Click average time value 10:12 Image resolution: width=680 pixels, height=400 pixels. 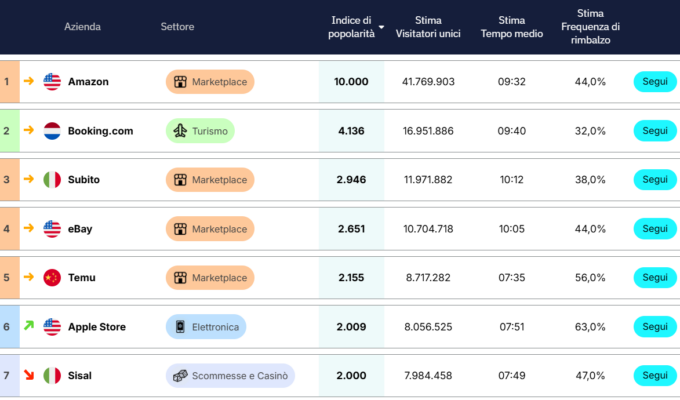click(x=512, y=180)
